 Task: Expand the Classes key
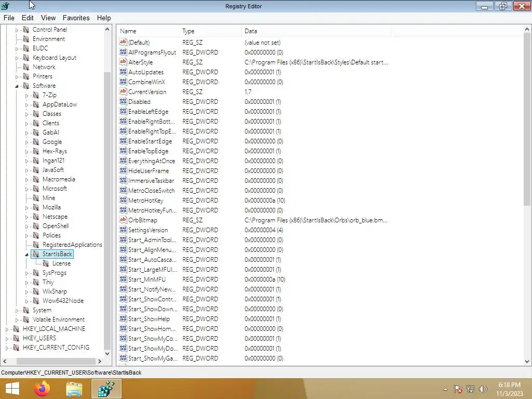click(x=26, y=114)
